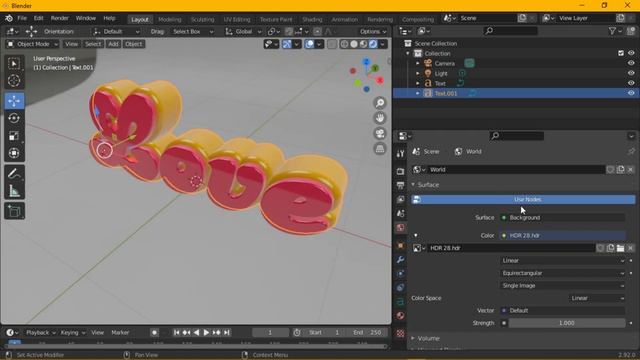Image resolution: width=640 pixels, height=360 pixels.
Task: Click the pan view hand icon
Action: coord(380,118)
